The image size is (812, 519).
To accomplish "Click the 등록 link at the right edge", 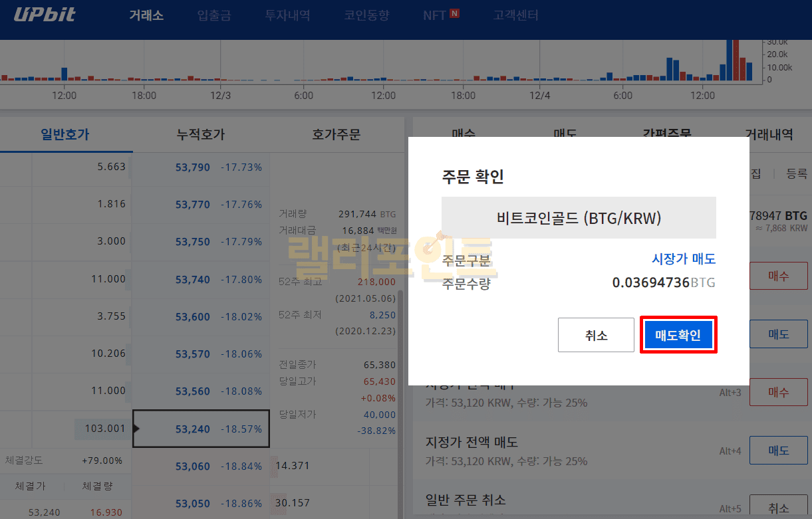I will (x=797, y=173).
